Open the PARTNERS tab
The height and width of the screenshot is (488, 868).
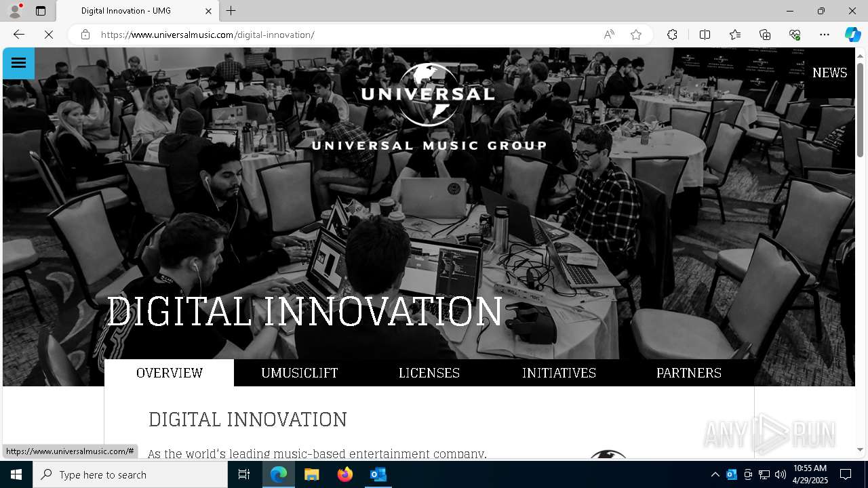tap(689, 373)
